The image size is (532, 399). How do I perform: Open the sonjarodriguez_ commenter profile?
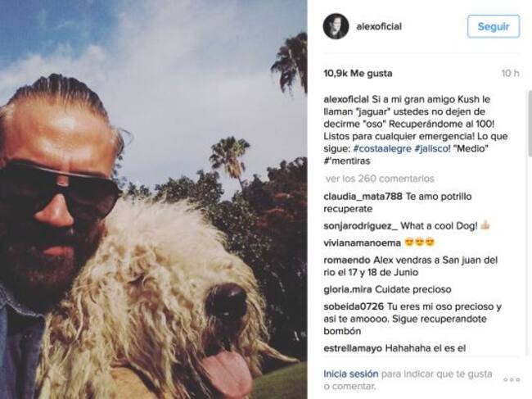point(360,226)
